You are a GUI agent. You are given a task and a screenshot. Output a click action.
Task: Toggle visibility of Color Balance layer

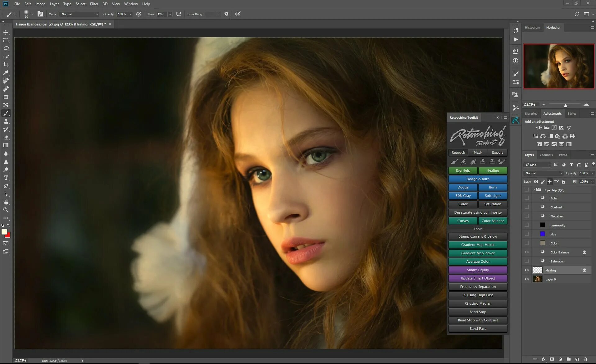527,252
